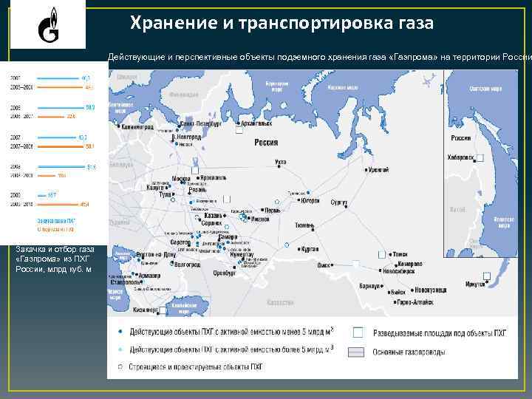Click the Ижевск city label

point(260,219)
